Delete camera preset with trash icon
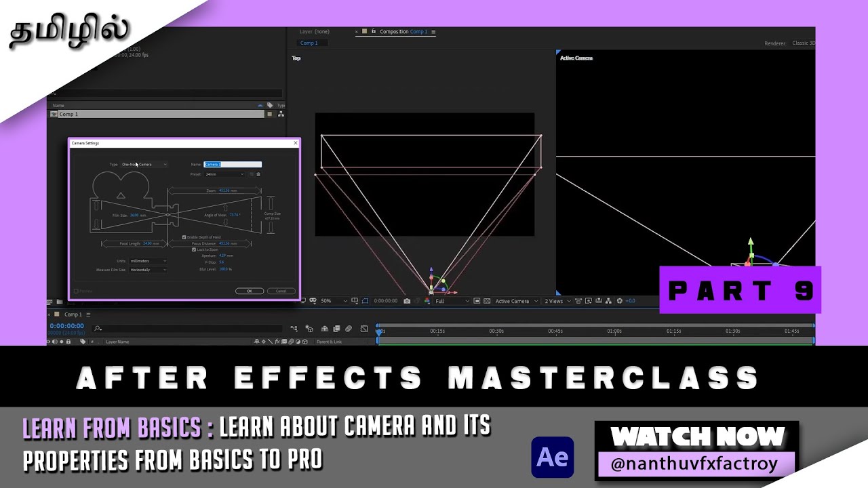 coord(258,174)
